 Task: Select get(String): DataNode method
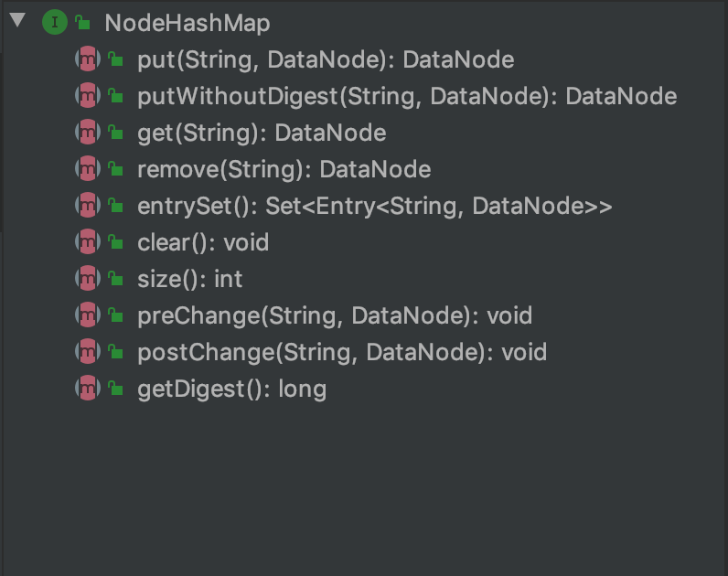pyautogui.click(x=261, y=133)
